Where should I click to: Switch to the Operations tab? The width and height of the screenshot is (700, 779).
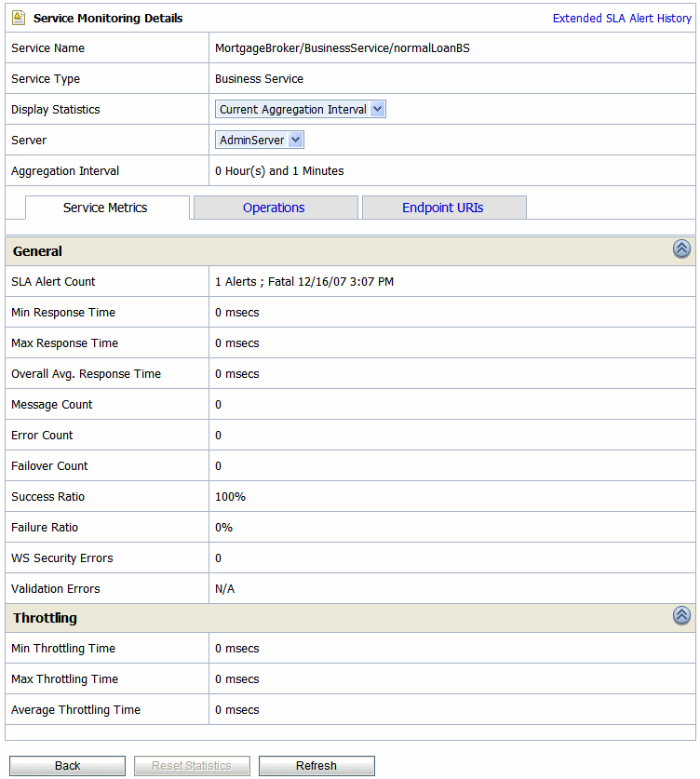pyautogui.click(x=276, y=208)
